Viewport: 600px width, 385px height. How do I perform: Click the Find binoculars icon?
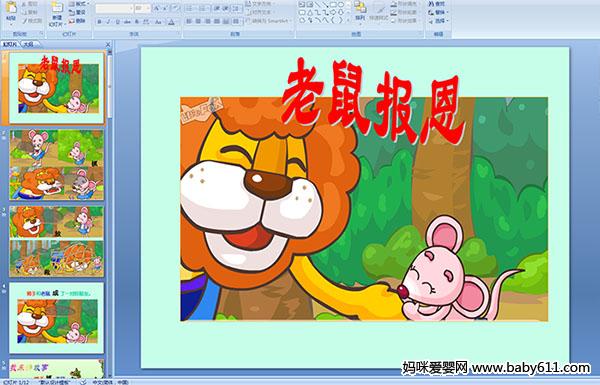[x=431, y=4]
